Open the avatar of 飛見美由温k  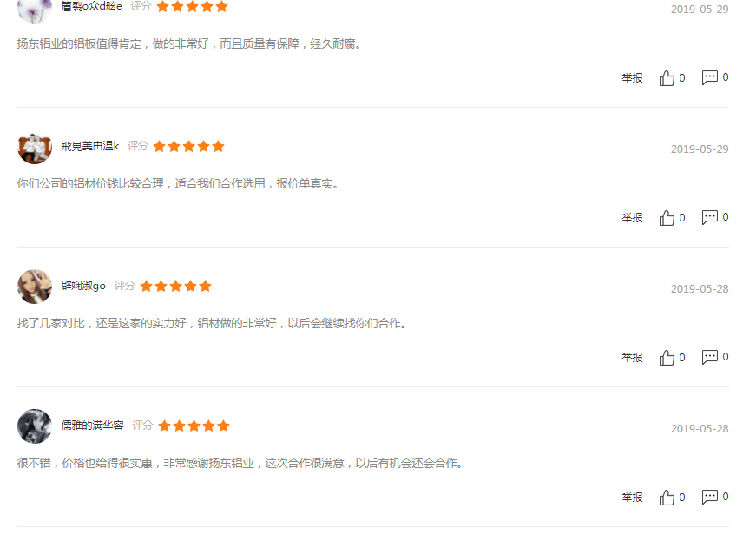pos(35,147)
